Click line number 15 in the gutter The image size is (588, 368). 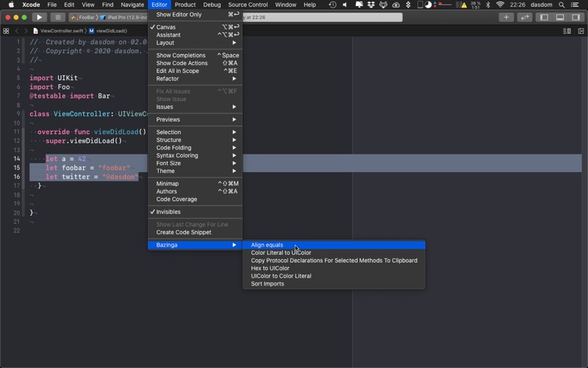point(16,168)
